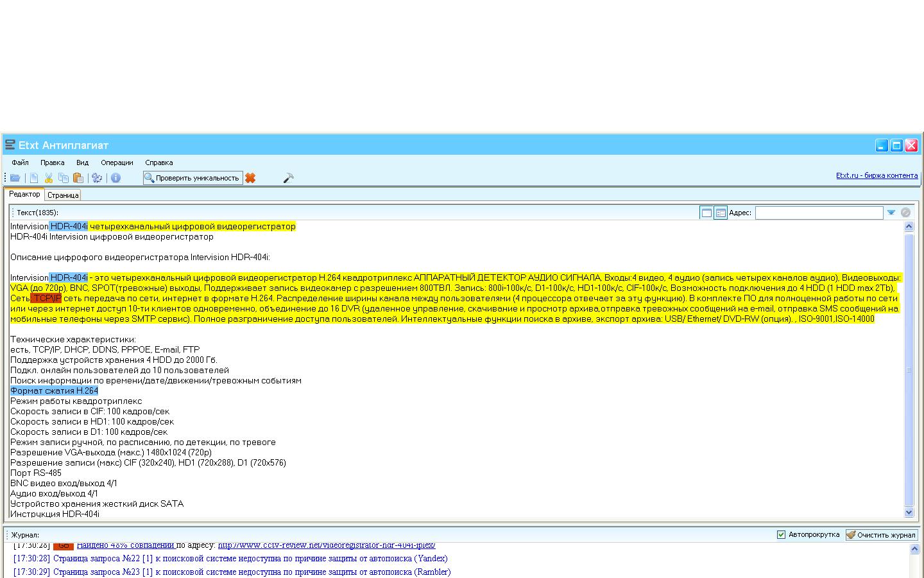Click the line Скорость записи в D1: 100 кадров/сек
The width and height of the screenshot is (924, 578).
coord(89,432)
